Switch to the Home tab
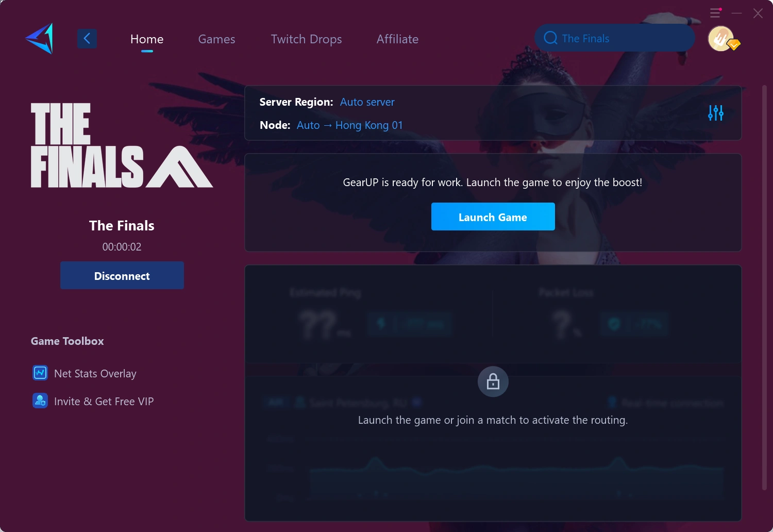 (x=147, y=39)
